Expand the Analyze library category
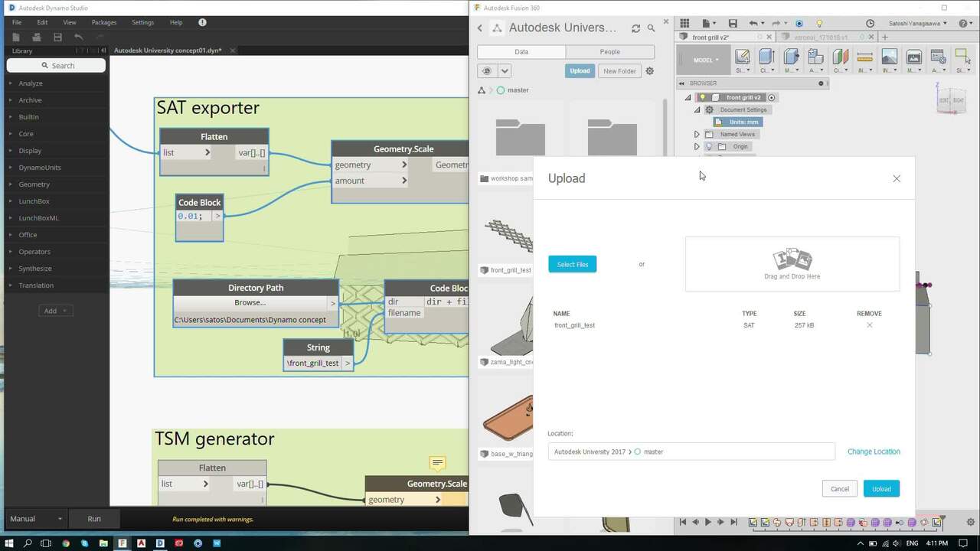The image size is (980, 551). tap(11, 83)
